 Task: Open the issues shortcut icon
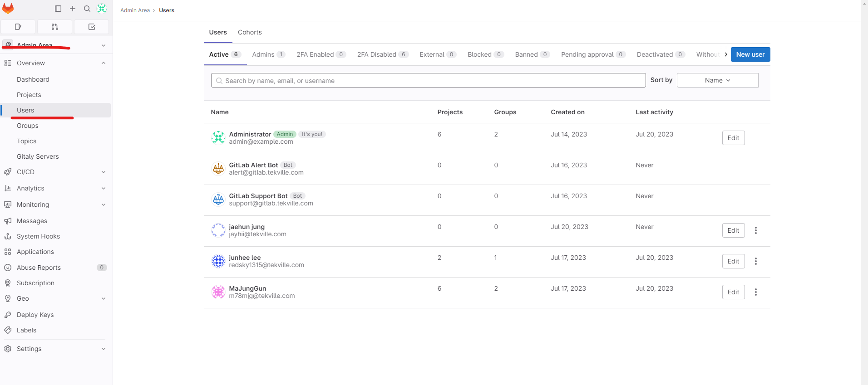tap(18, 27)
